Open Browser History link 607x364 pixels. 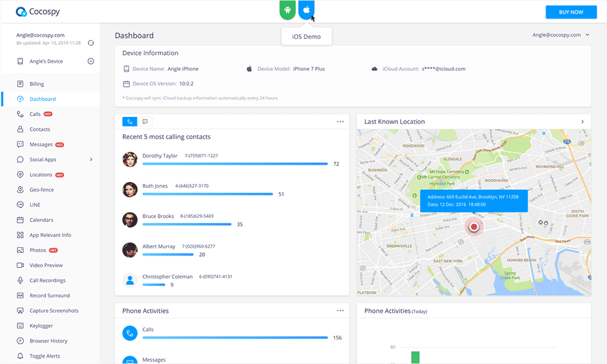point(49,340)
